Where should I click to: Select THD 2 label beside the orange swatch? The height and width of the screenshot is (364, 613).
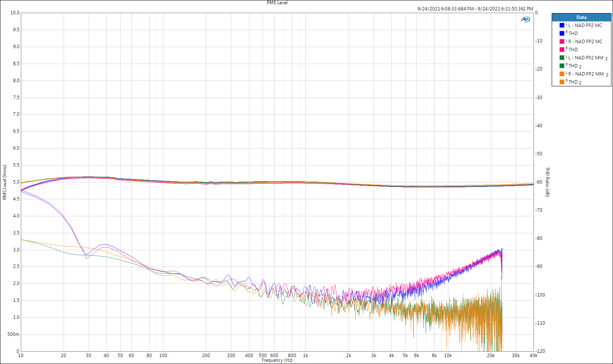(x=575, y=82)
